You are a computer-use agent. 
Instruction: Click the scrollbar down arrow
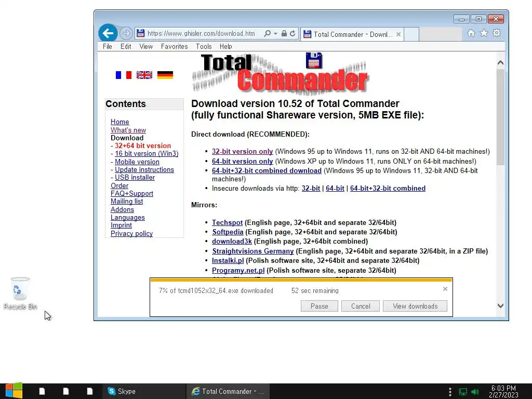pos(500,305)
